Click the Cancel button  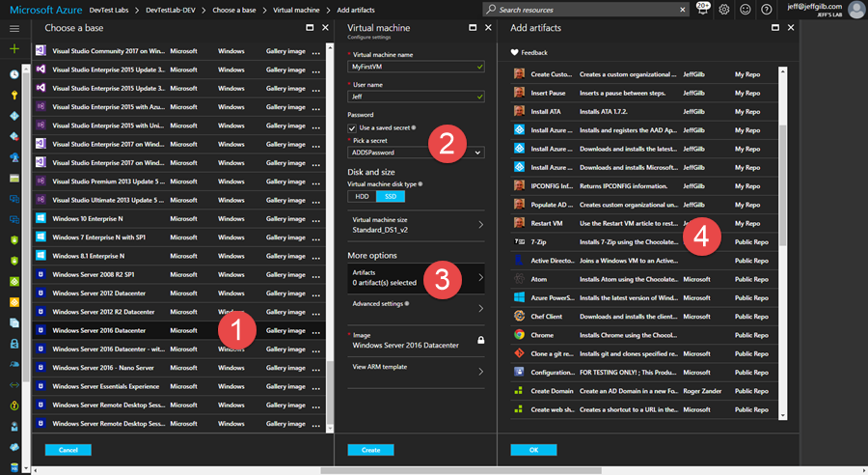(68, 450)
